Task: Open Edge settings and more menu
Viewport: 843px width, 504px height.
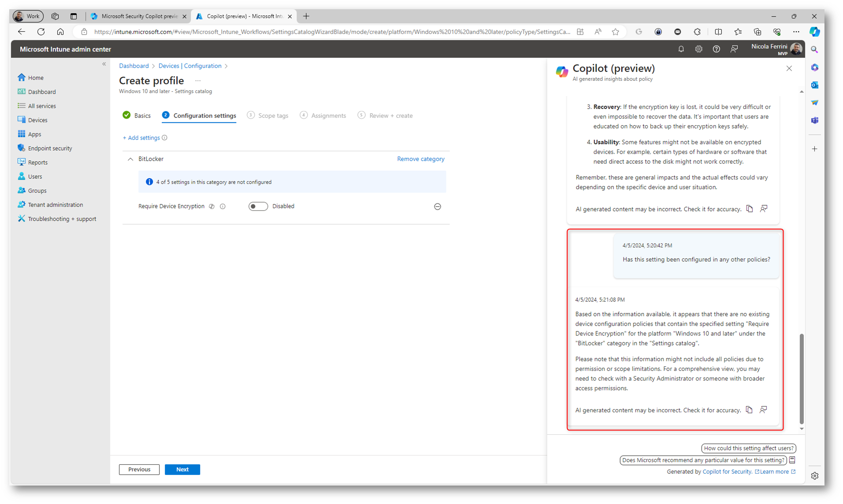Action: click(x=795, y=32)
